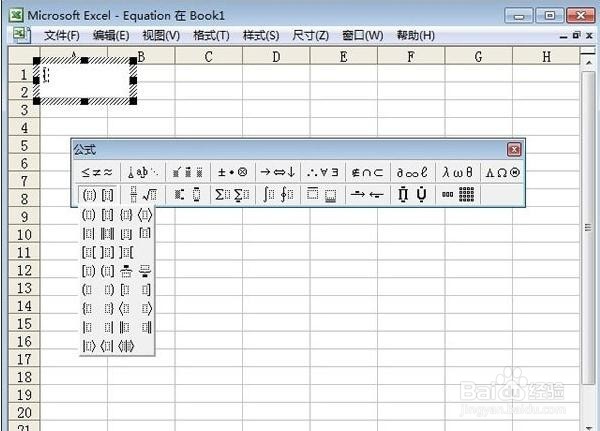This screenshot has width=600, height=431.
Task: Insert left square bracket only template
Action: tap(126, 290)
